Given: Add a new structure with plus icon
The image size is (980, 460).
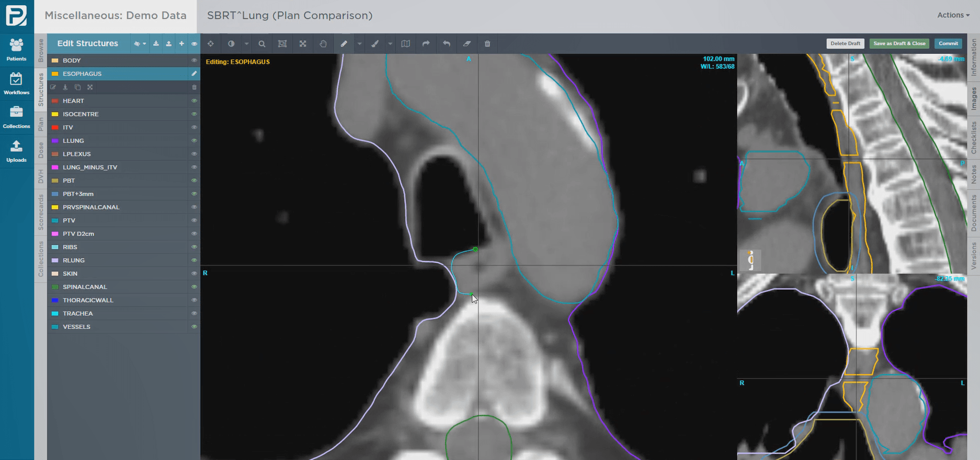Looking at the screenshot, I should click(181, 44).
